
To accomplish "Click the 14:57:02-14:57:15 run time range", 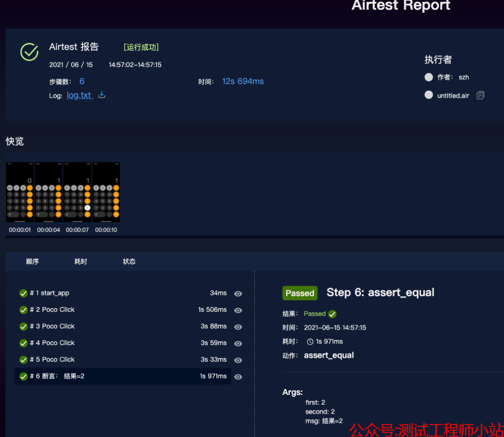I will 135,64.
